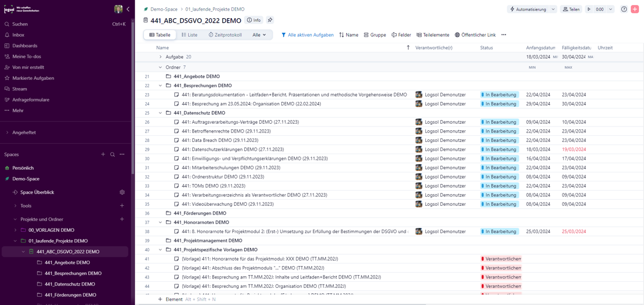Viewport: 644px width, 305px height.
Task: Open the help question mark icon
Action: click(x=624, y=9)
